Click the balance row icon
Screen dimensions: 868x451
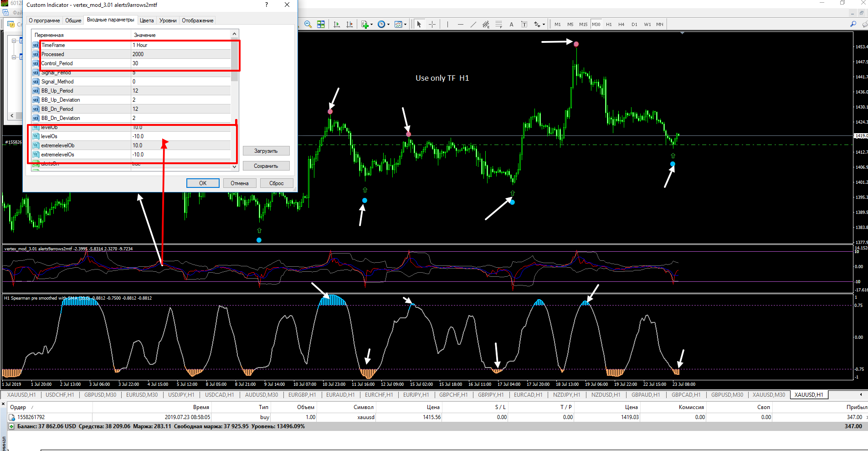[x=12, y=426]
